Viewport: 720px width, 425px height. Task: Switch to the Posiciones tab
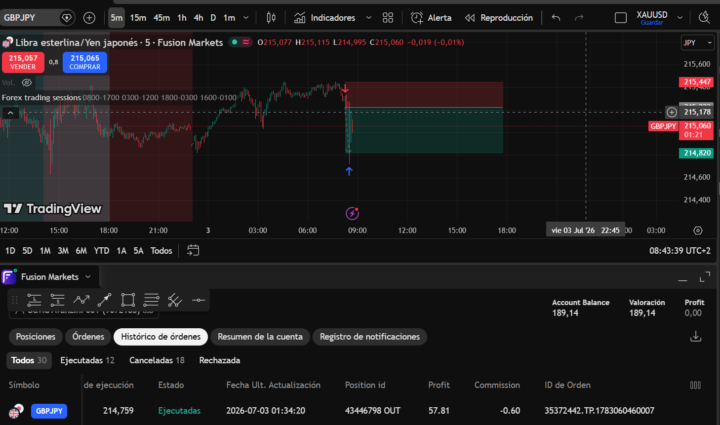[35, 336]
